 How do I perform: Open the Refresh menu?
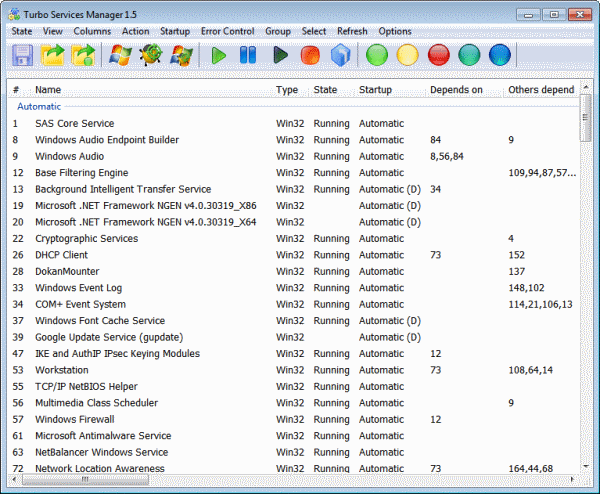pyautogui.click(x=352, y=31)
